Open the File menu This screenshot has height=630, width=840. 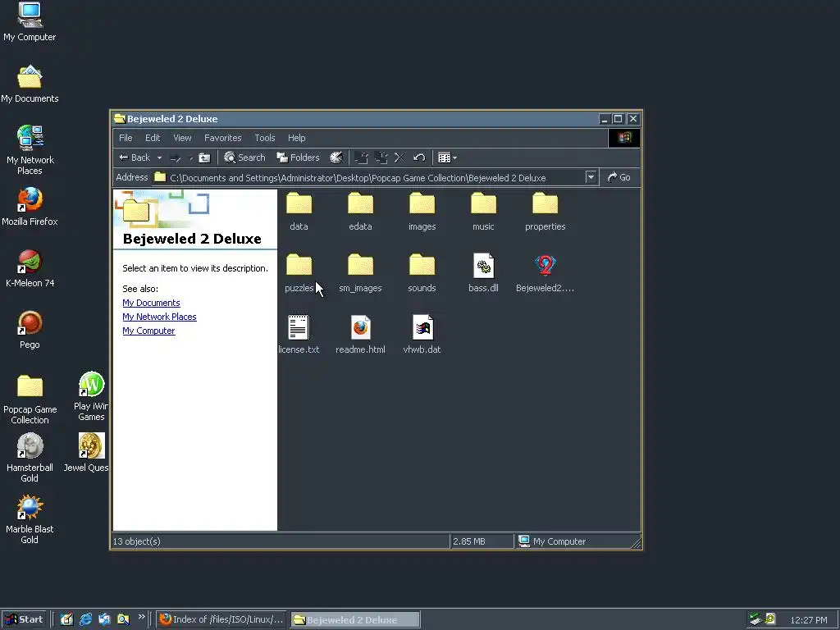126,138
